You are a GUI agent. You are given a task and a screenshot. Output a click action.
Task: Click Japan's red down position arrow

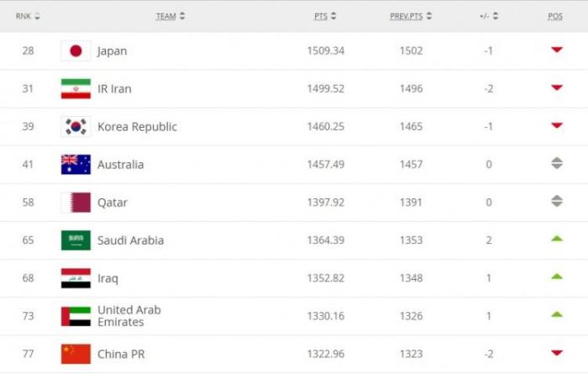(556, 50)
